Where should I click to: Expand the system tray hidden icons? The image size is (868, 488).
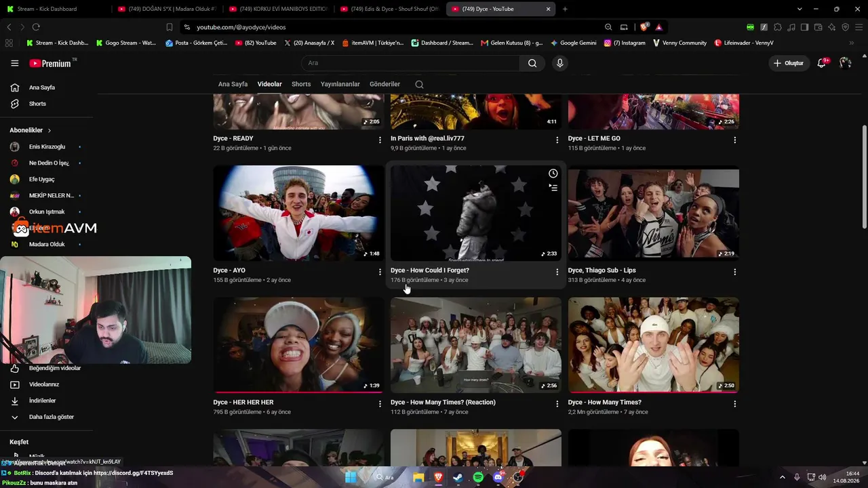click(x=783, y=477)
